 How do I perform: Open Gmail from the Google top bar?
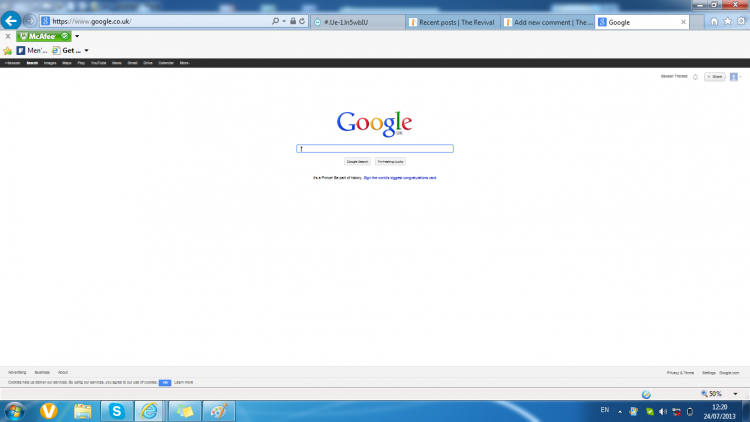[x=132, y=63]
